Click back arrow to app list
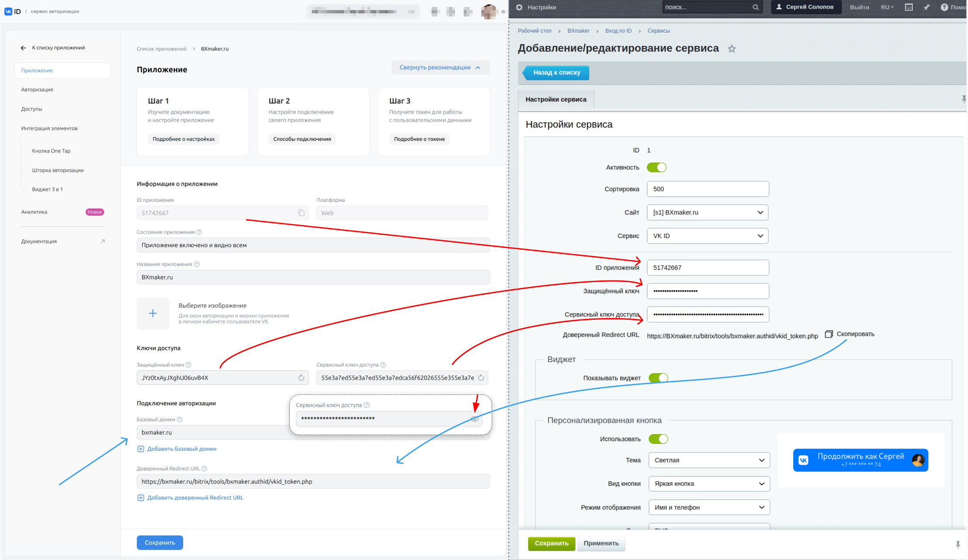This screenshot has width=968, height=560. [x=23, y=48]
